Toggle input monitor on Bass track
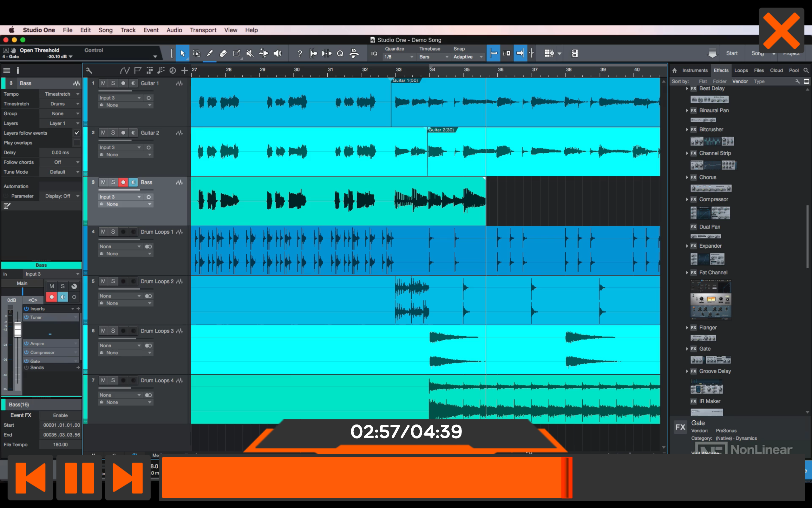This screenshot has width=812, height=508. tap(133, 182)
